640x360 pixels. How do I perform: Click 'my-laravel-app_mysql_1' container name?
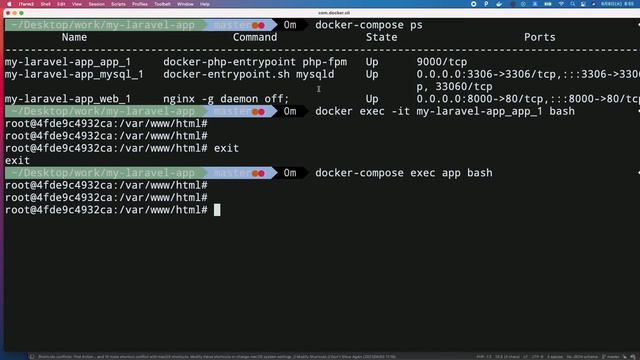(74, 74)
